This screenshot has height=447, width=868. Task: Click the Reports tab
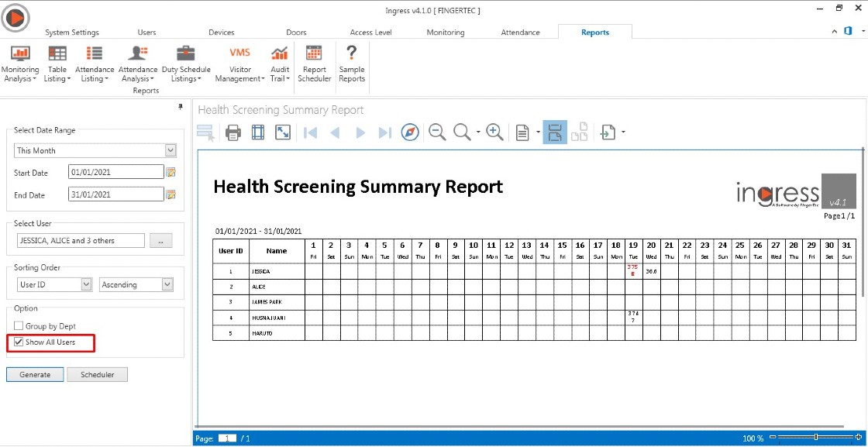[x=595, y=32]
